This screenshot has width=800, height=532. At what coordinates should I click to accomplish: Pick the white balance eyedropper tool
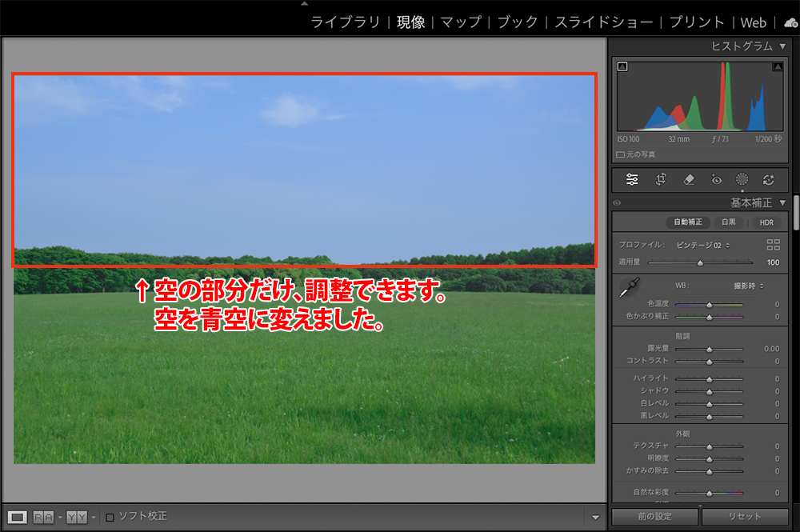[630, 289]
